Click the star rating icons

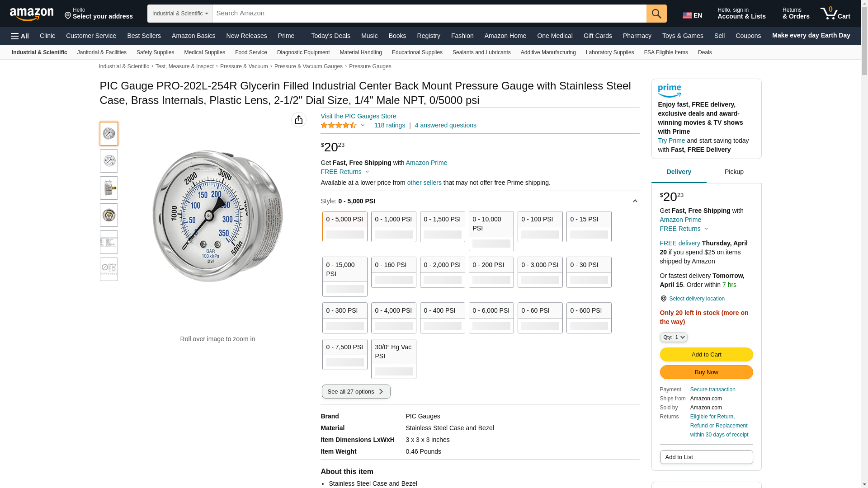tap(339, 125)
